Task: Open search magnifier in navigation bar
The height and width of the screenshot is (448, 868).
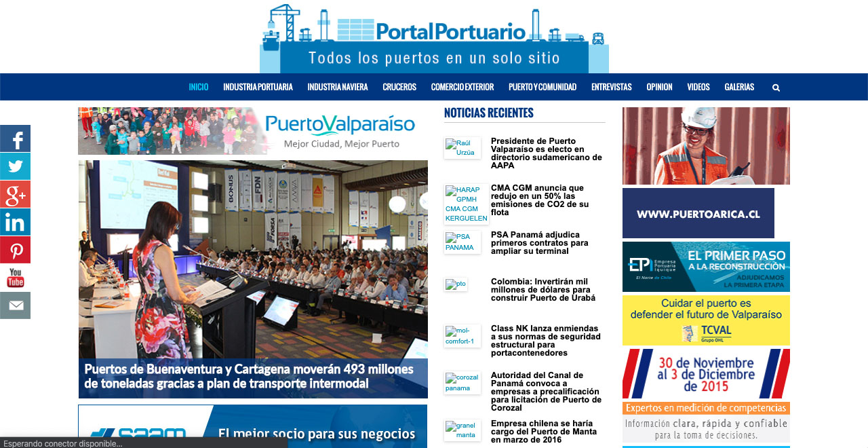Action: (776, 88)
